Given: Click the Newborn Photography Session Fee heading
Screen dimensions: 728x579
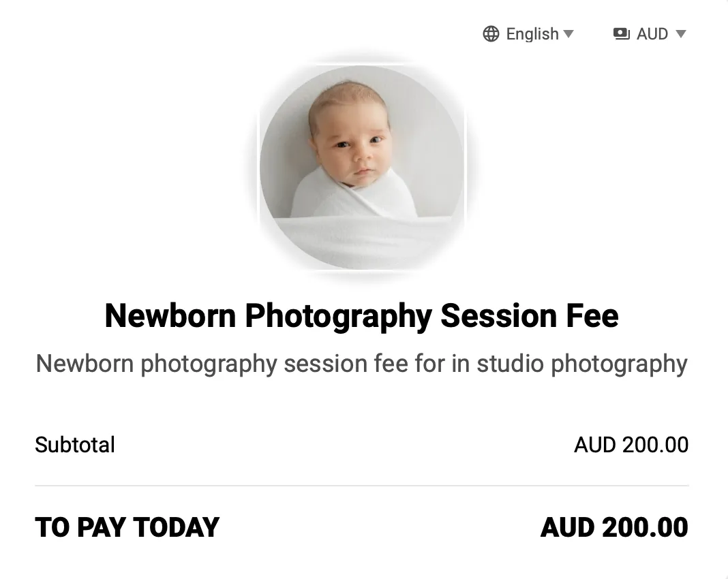Looking at the screenshot, I should pyautogui.click(x=362, y=316).
